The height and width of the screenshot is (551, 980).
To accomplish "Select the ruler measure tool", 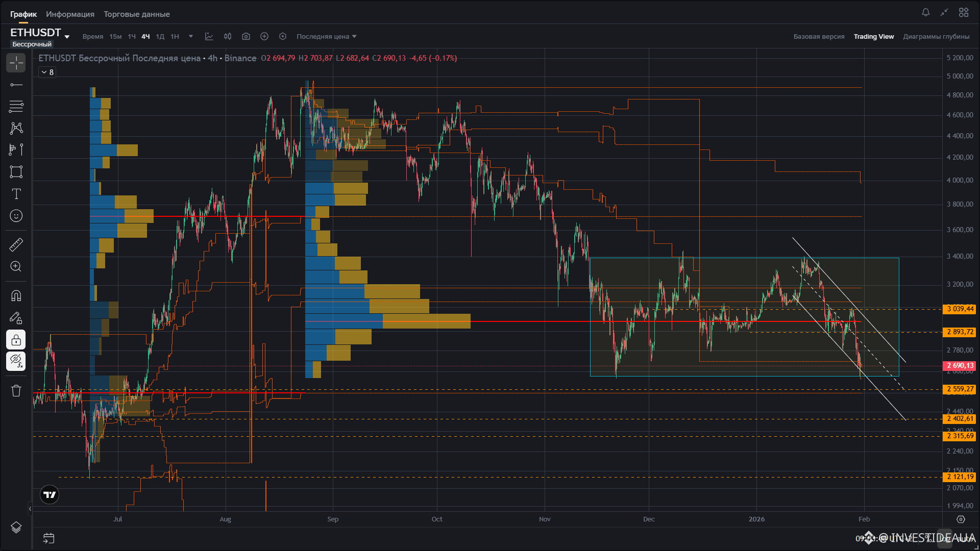I will [x=16, y=245].
